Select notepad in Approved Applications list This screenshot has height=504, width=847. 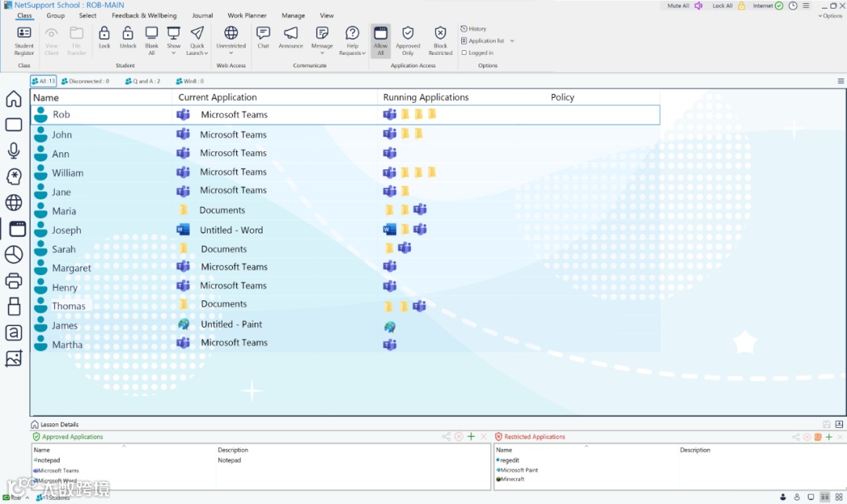tap(48, 460)
